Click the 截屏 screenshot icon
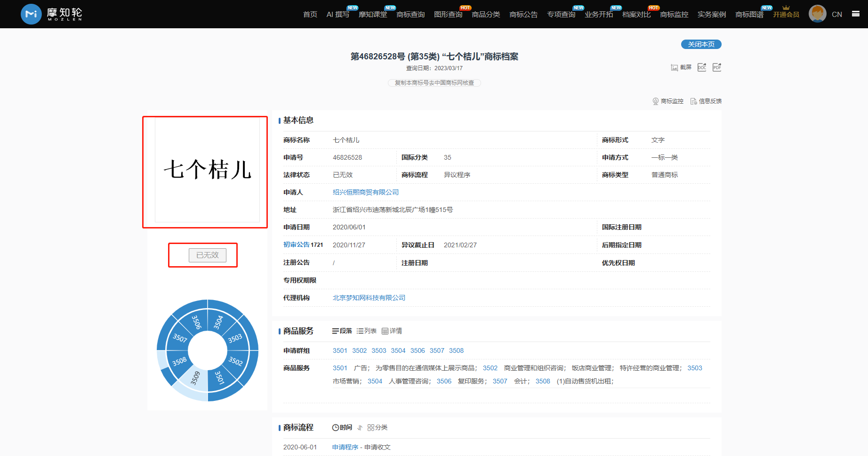Viewport: 868px width, 456px height. [x=674, y=67]
